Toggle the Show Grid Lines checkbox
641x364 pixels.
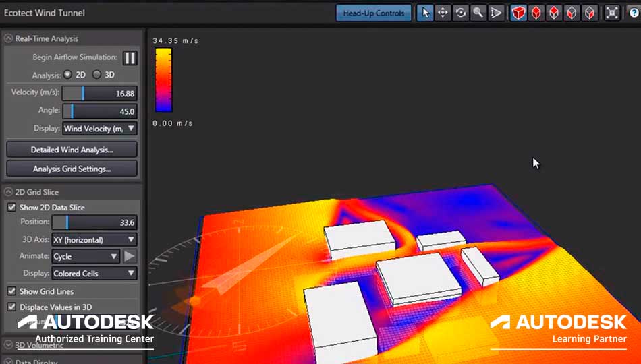click(11, 291)
